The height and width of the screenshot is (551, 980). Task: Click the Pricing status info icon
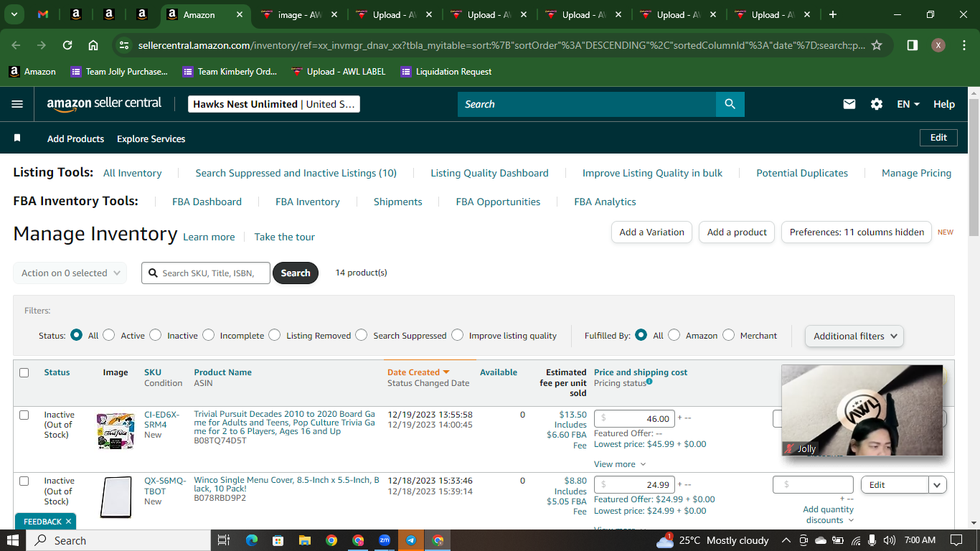click(x=649, y=382)
